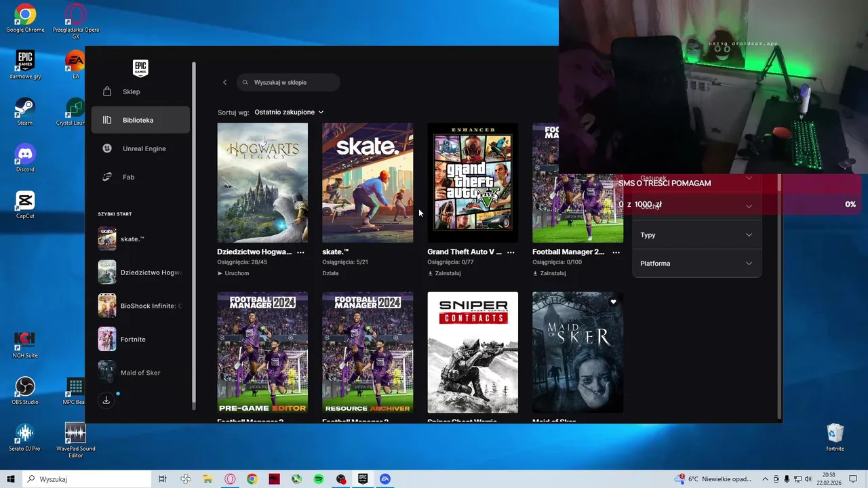Open Opera GX desktop shortcut

[76, 20]
